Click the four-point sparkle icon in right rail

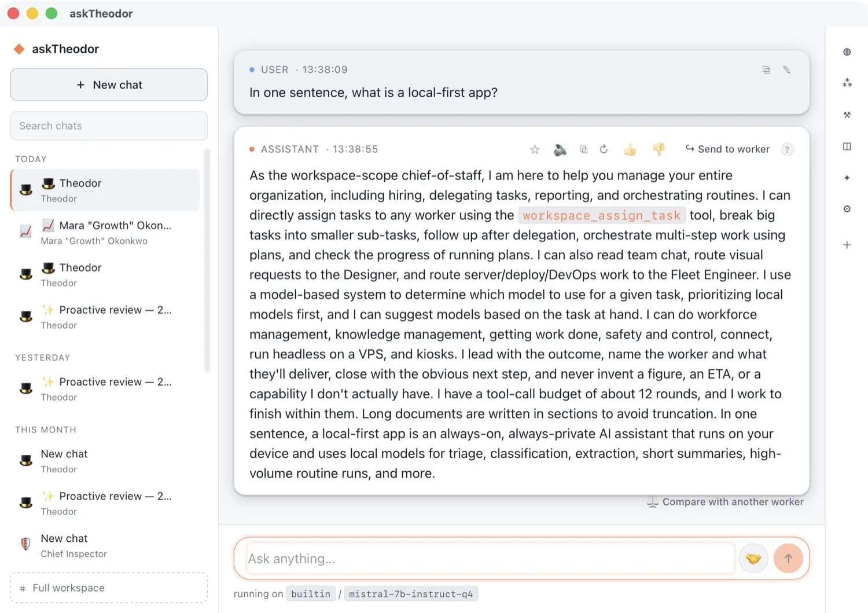847,178
